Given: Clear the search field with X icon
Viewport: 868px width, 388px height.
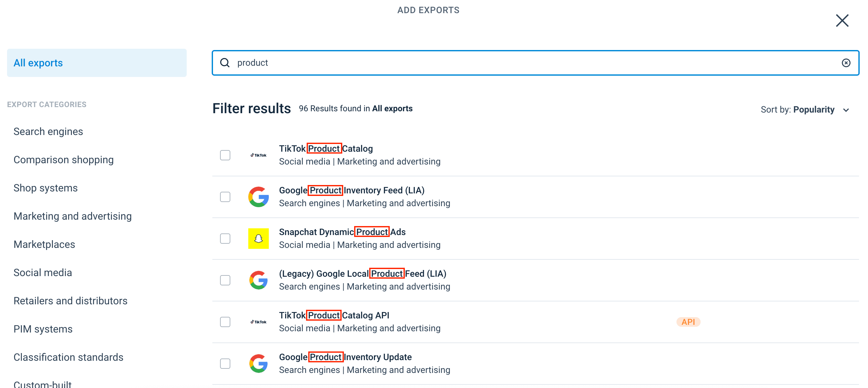Looking at the screenshot, I should (846, 63).
